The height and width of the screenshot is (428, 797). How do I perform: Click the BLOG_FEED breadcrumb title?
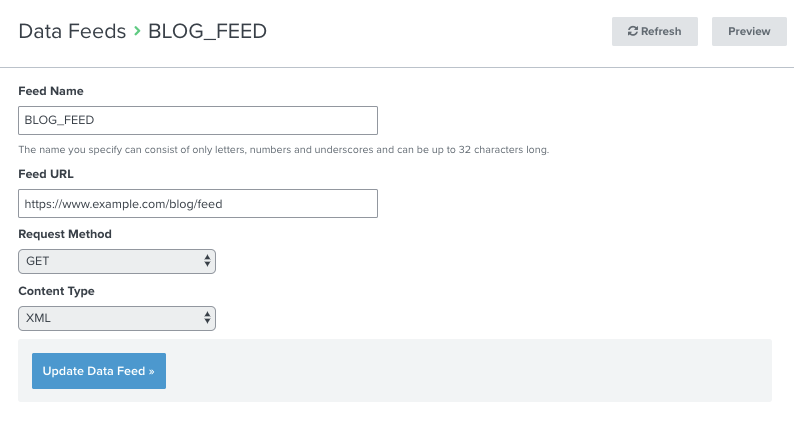coord(207,32)
